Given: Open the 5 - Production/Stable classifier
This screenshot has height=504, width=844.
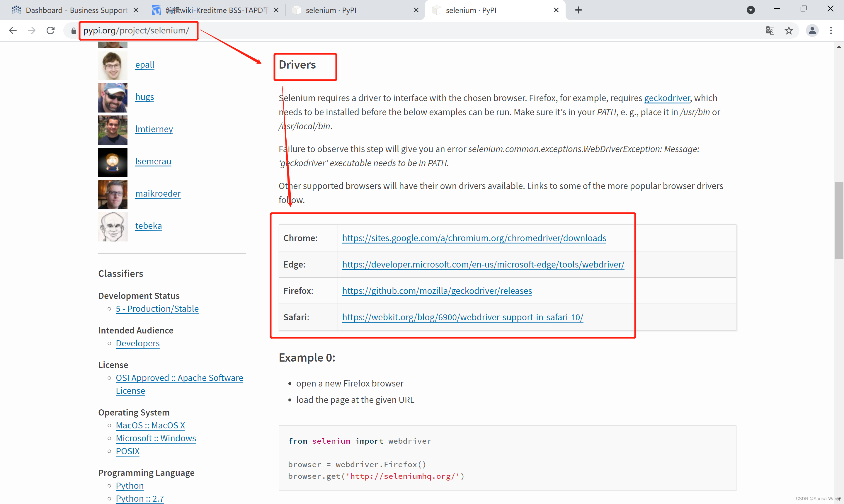Looking at the screenshot, I should pyautogui.click(x=157, y=309).
